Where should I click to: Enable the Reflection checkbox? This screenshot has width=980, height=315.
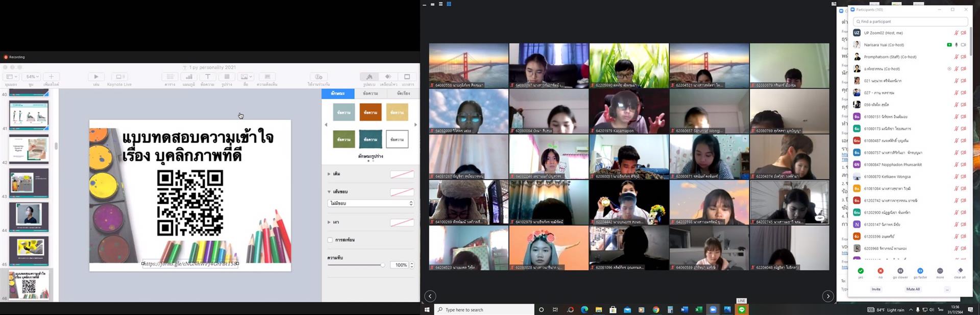tap(330, 240)
